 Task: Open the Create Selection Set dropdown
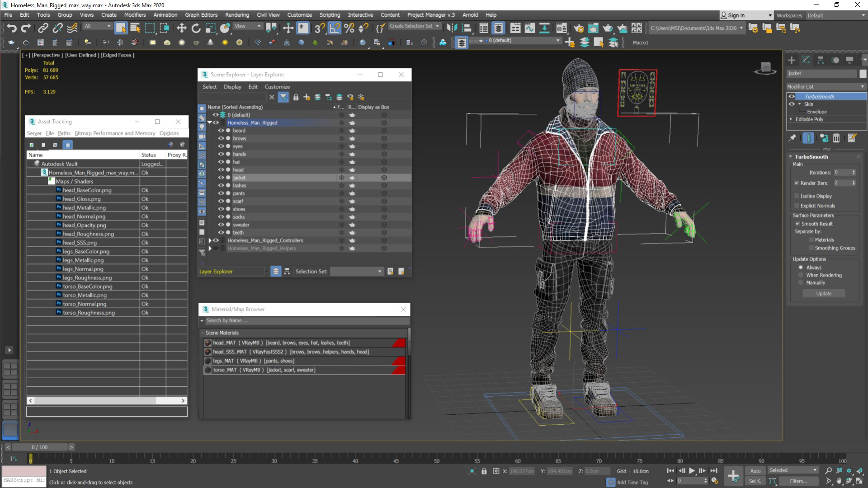click(414, 26)
